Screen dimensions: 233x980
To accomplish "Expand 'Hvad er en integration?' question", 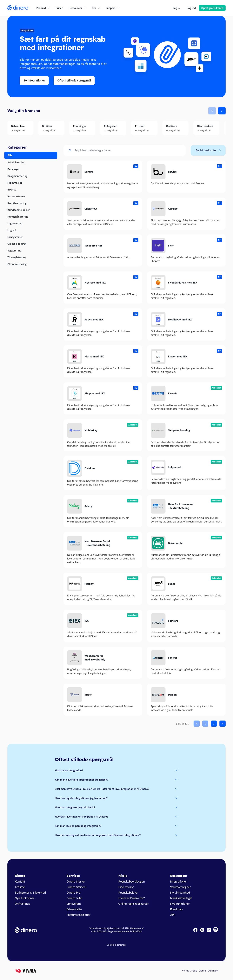I will tap(116, 770).
